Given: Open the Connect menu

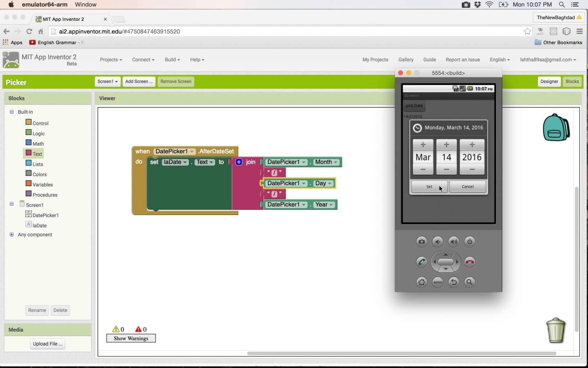Looking at the screenshot, I should pyautogui.click(x=143, y=60).
